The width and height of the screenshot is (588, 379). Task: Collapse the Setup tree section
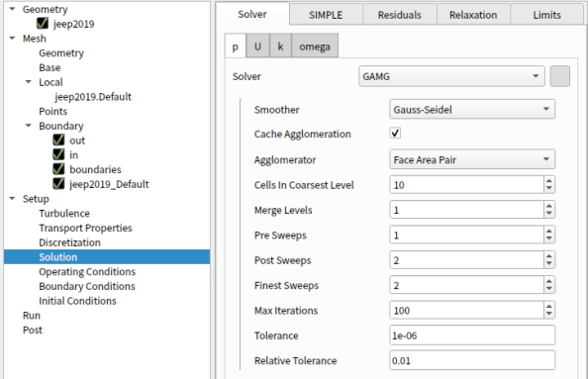point(13,199)
